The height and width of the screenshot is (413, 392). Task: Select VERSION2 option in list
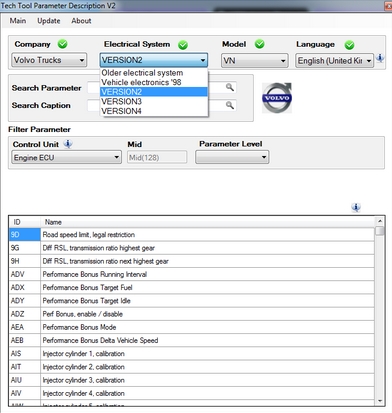(x=154, y=92)
